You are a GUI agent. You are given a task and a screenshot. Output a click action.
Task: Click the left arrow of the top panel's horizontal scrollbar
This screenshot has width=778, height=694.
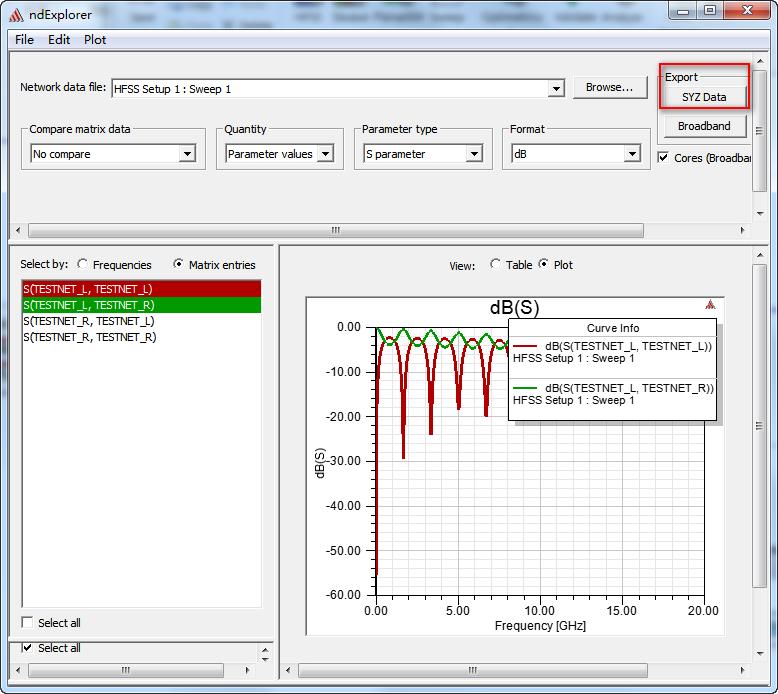17,230
